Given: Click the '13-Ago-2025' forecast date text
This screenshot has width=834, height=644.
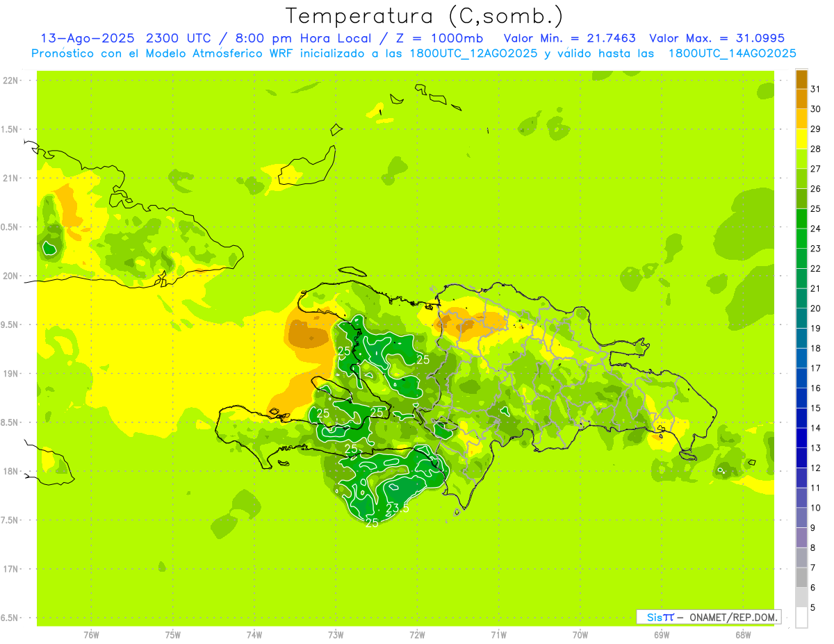Looking at the screenshot, I should pos(86,38).
